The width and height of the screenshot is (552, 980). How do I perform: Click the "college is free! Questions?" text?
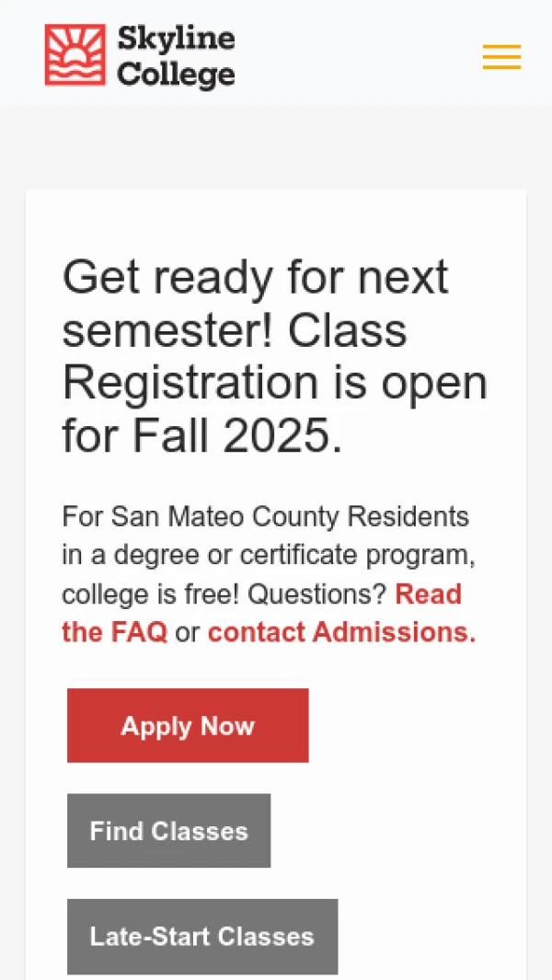pos(225,594)
